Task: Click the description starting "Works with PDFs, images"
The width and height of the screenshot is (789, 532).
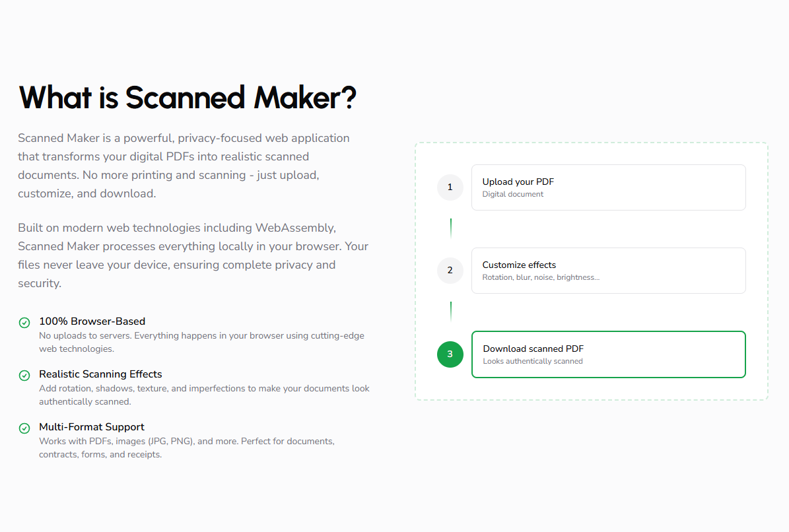Action: (187, 448)
